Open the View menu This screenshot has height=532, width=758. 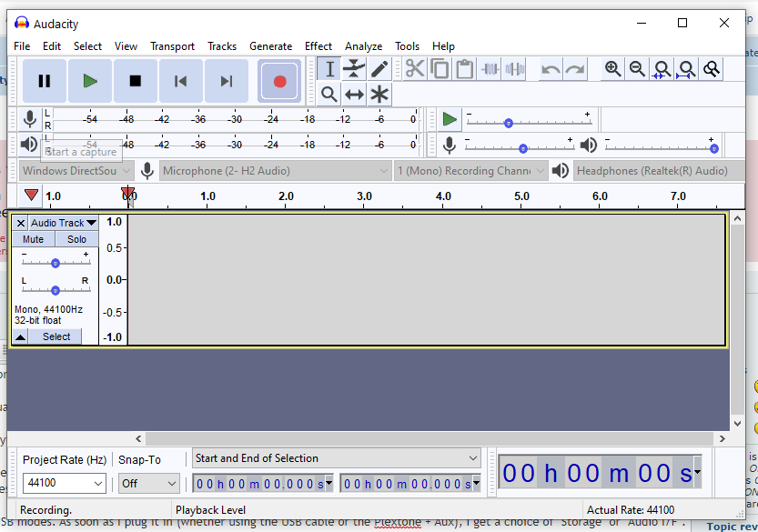[x=126, y=46]
